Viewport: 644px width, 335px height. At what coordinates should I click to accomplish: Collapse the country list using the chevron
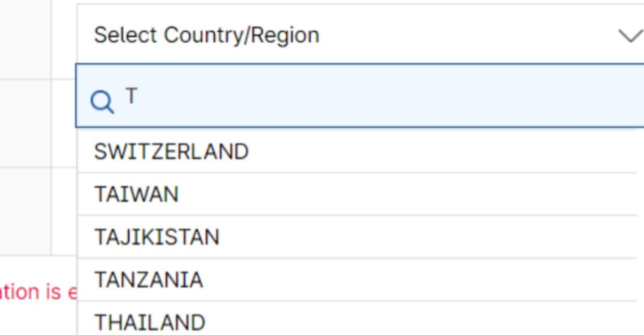pyautogui.click(x=630, y=36)
